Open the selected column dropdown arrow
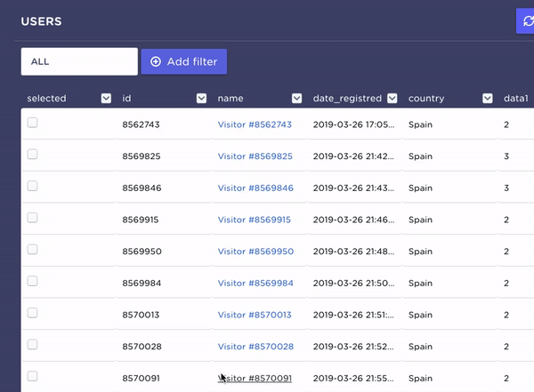 [x=106, y=99]
